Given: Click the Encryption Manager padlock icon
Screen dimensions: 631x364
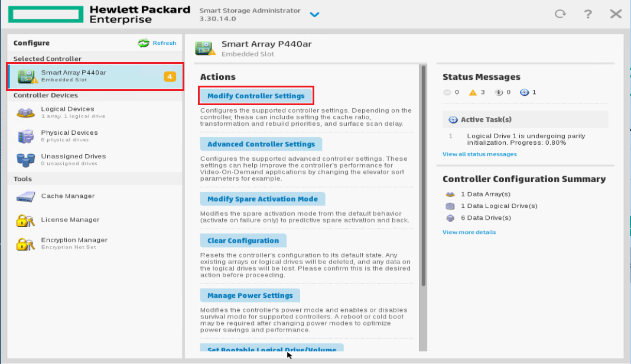Looking at the screenshot, I should [25, 244].
